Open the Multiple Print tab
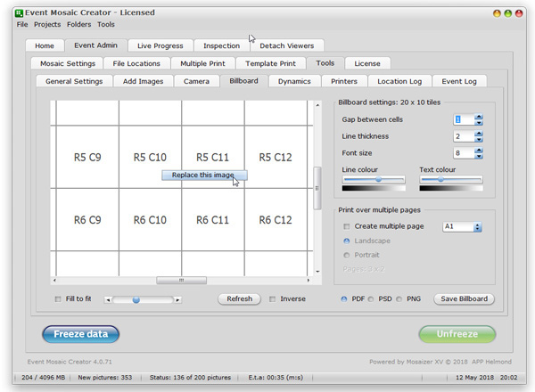This screenshot has width=535, height=392. click(202, 63)
